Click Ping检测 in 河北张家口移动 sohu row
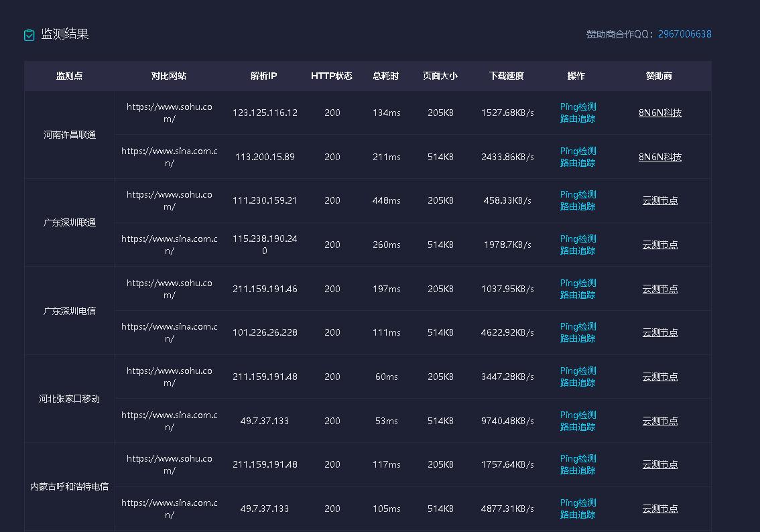 coord(578,371)
